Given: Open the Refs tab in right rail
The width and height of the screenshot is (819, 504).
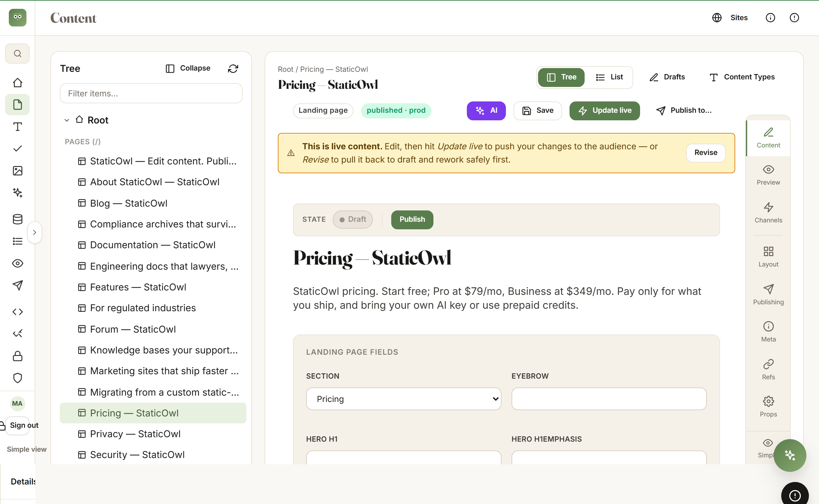Looking at the screenshot, I should point(768,369).
